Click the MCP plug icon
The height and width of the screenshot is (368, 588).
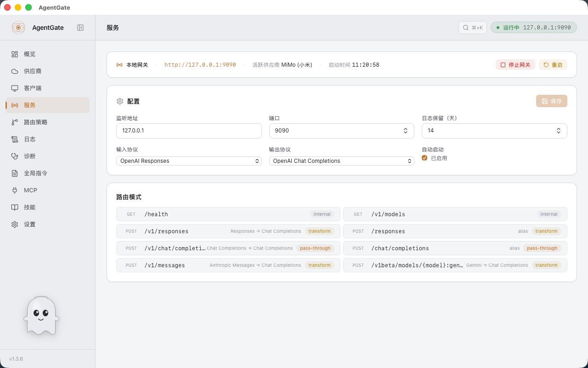tap(15, 190)
